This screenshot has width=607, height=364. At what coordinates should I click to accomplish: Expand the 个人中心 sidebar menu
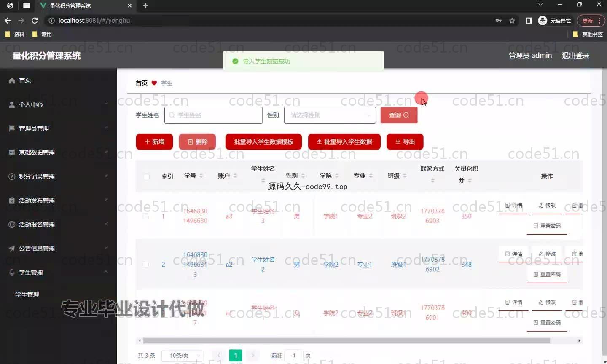click(58, 104)
